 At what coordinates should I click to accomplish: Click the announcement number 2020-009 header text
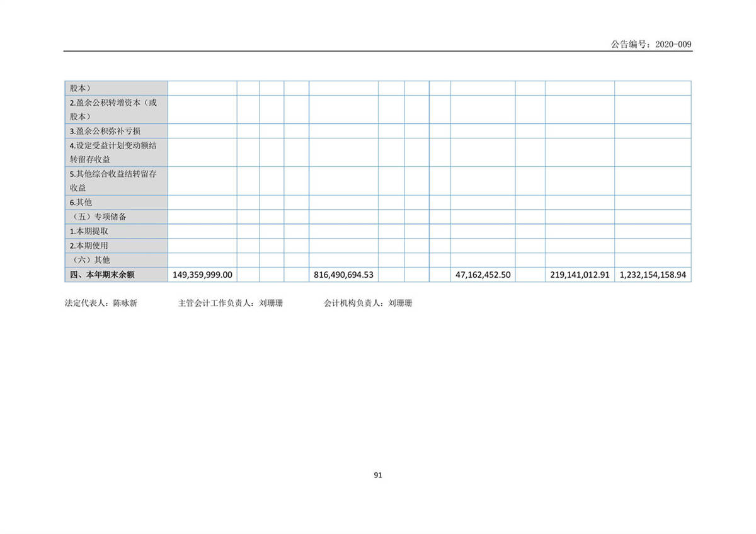coord(651,44)
